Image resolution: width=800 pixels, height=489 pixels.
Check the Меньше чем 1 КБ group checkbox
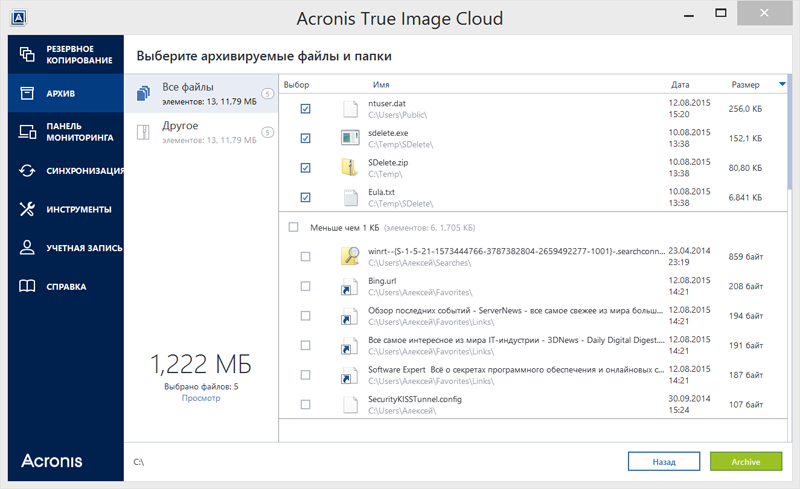[x=293, y=227]
